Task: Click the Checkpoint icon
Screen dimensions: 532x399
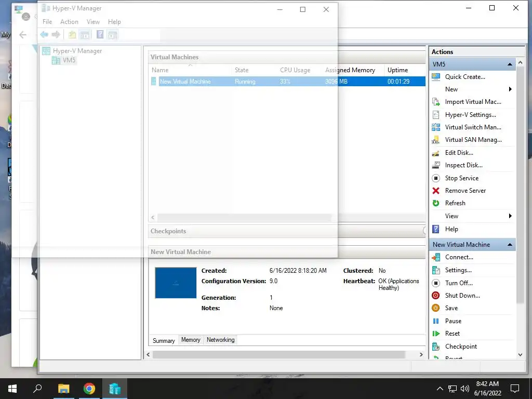Action: (436, 347)
